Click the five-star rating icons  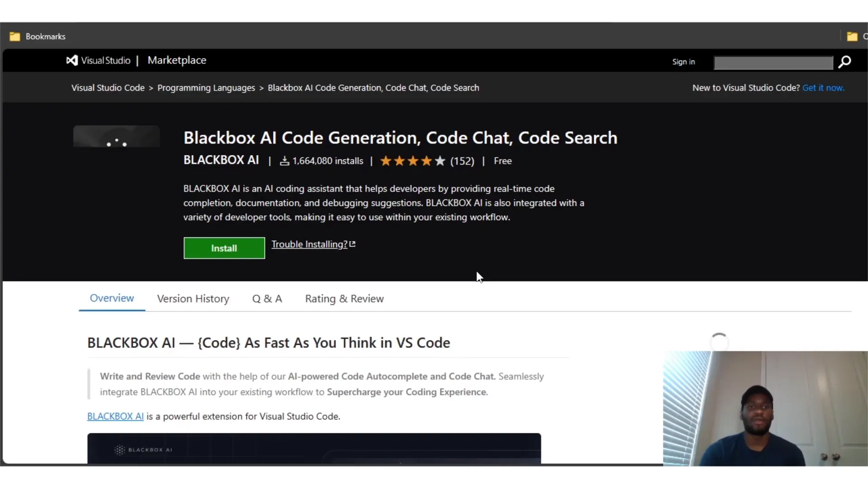(412, 161)
